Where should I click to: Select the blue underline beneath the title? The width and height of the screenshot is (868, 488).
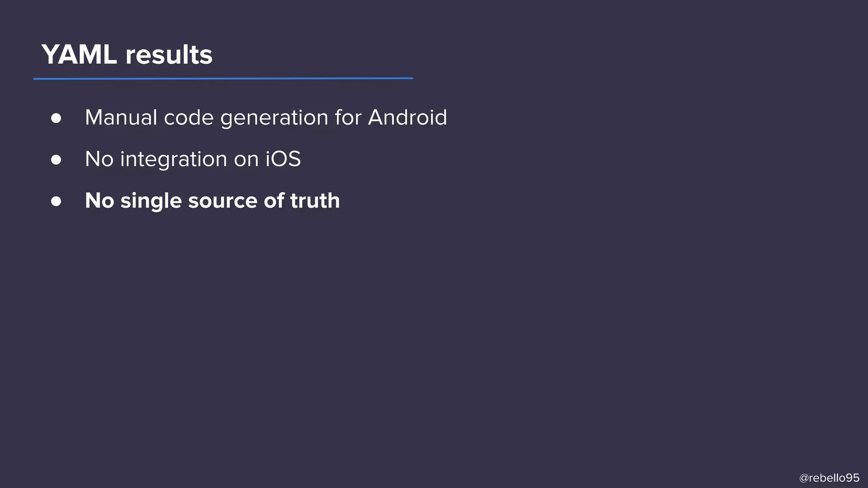point(223,78)
